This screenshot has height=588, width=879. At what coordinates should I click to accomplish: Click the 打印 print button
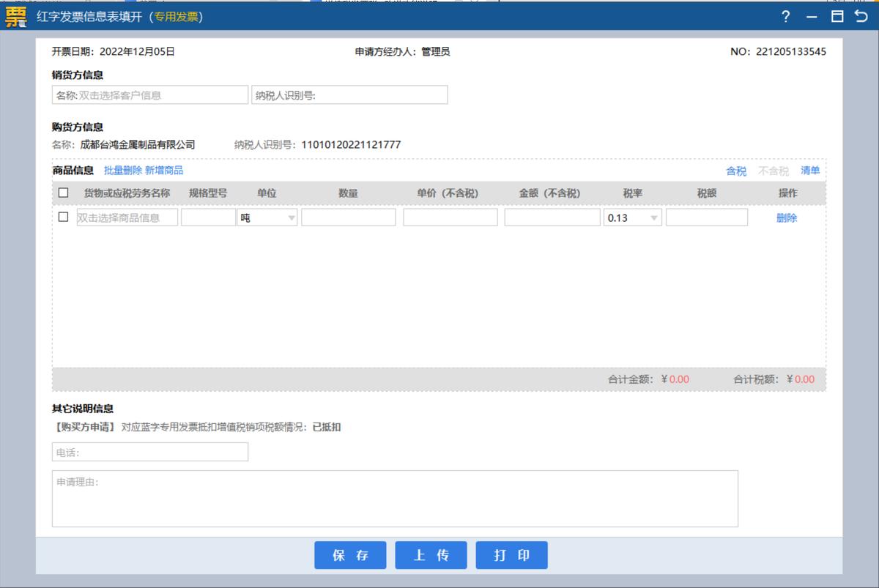pyautogui.click(x=511, y=555)
